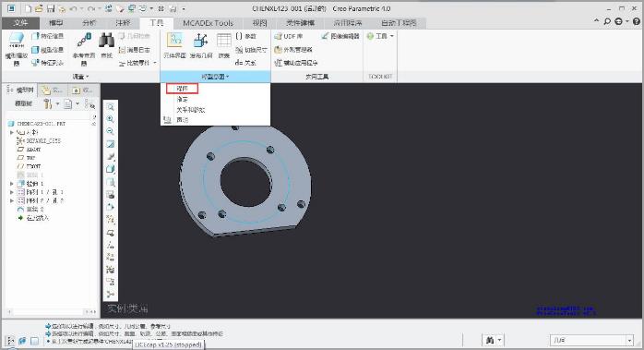Open the Message Log button

tap(135, 50)
